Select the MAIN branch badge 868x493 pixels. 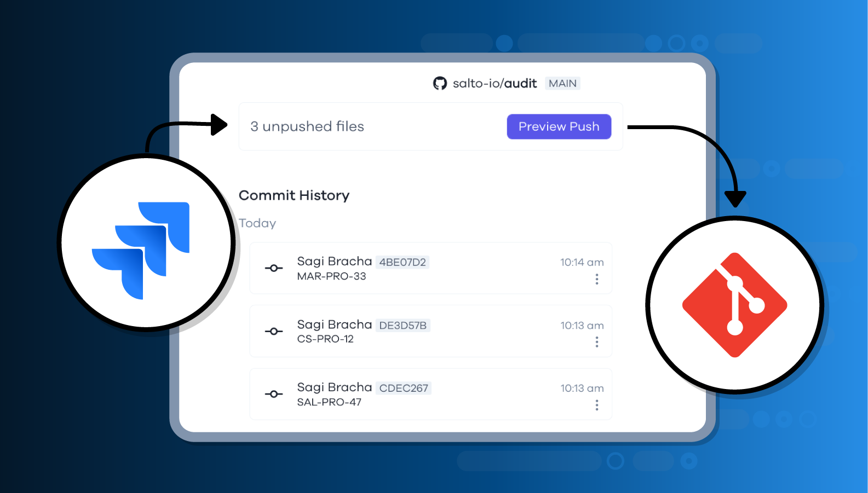(562, 83)
